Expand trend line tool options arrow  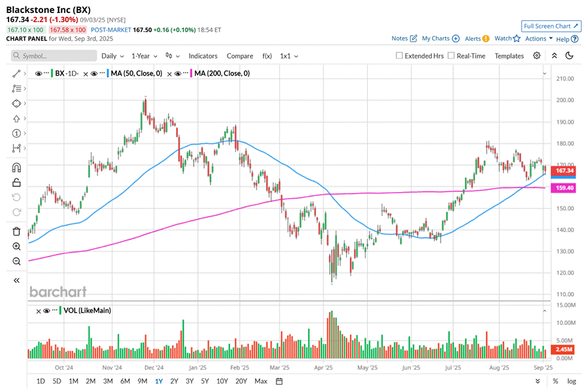coord(25,74)
